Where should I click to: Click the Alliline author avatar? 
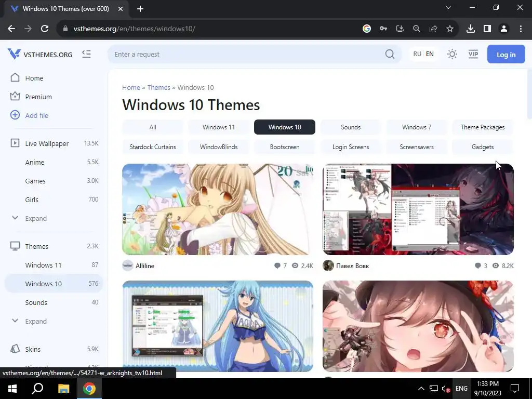[x=128, y=265]
